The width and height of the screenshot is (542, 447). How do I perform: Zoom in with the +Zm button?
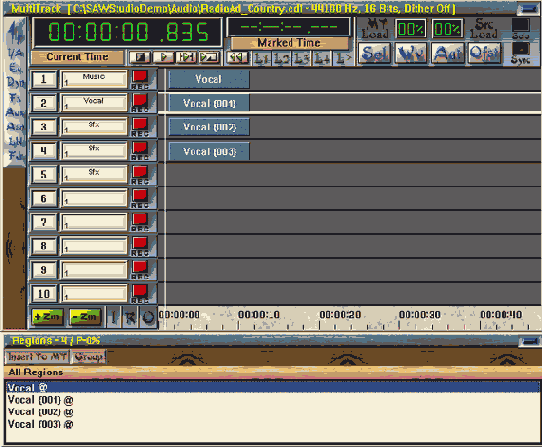coord(47,317)
